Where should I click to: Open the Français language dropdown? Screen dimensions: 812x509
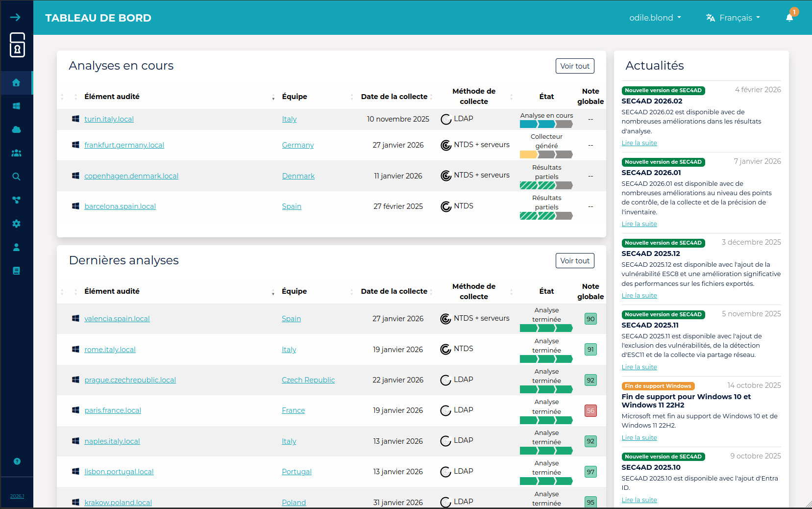click(733, 18)
